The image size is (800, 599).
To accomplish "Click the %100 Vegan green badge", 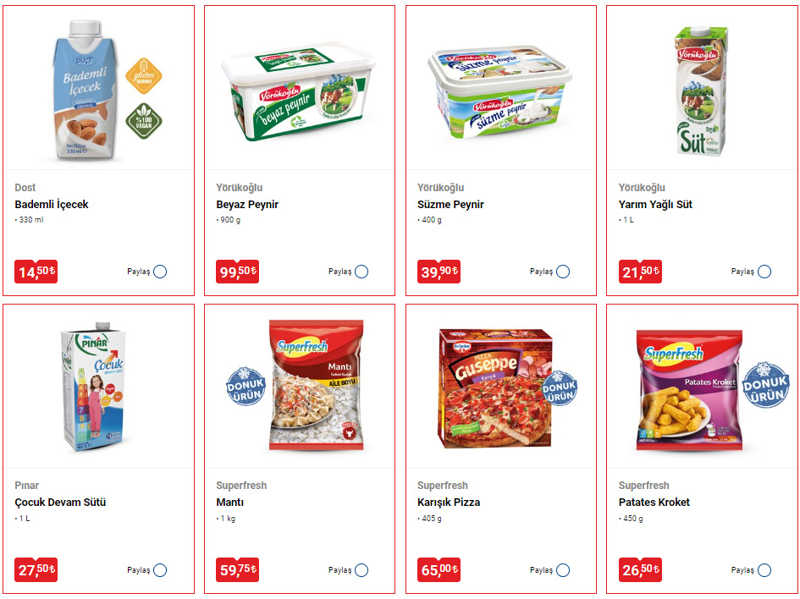I will 144,121.
